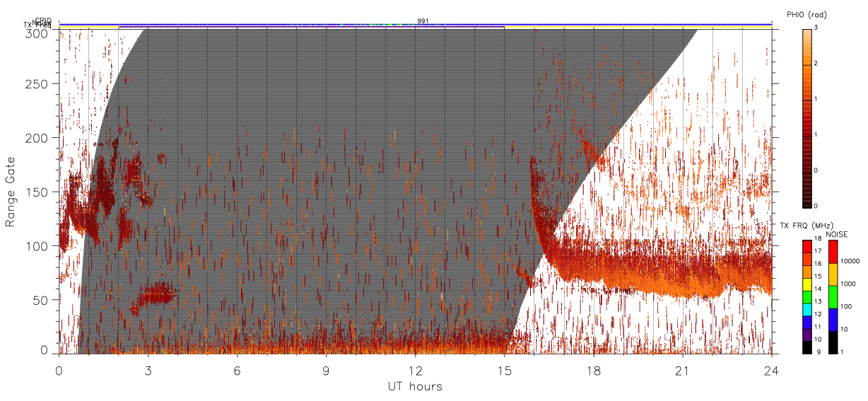The height and width of the screenshot is (401, 868).
Task: Click the 18 tick on UT axis
Action: 594,369
